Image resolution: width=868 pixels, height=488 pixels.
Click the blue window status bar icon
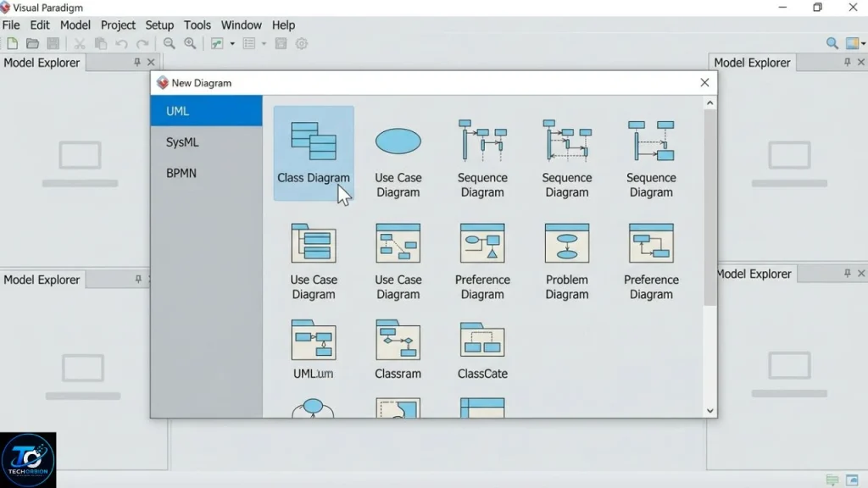coord(852,480)
